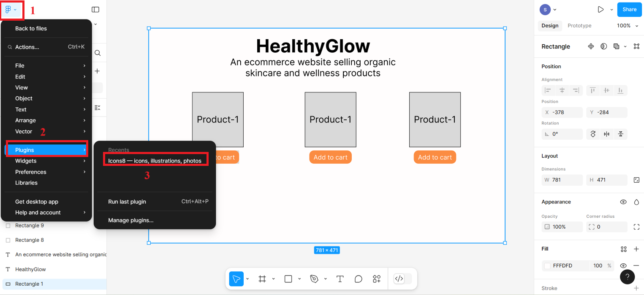The height and width of the screenshot is (295, 644).
Task: Open the Plugins menu item
Action: 46,150
